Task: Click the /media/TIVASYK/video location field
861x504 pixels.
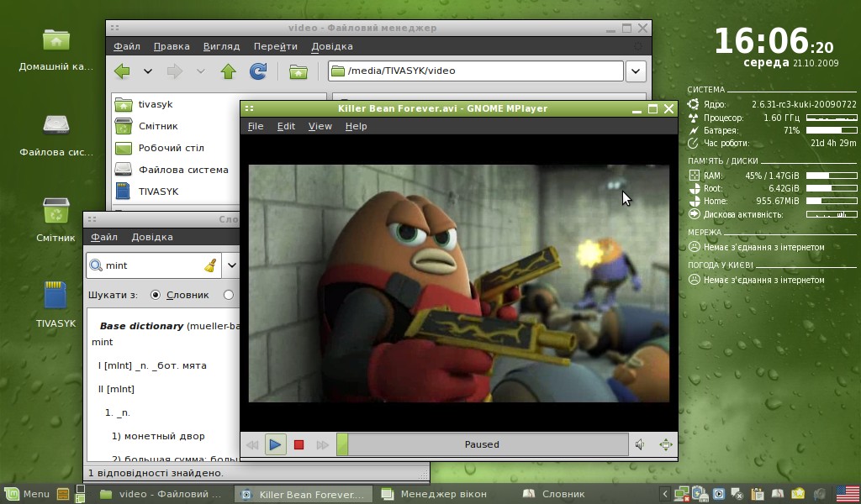Action: (476, 71)
